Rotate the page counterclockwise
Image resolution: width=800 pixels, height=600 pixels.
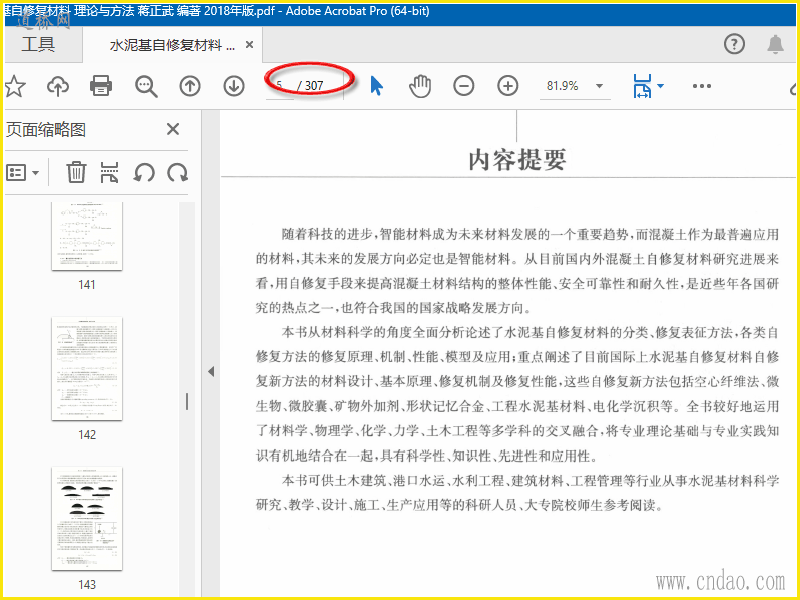coord(144,172)
